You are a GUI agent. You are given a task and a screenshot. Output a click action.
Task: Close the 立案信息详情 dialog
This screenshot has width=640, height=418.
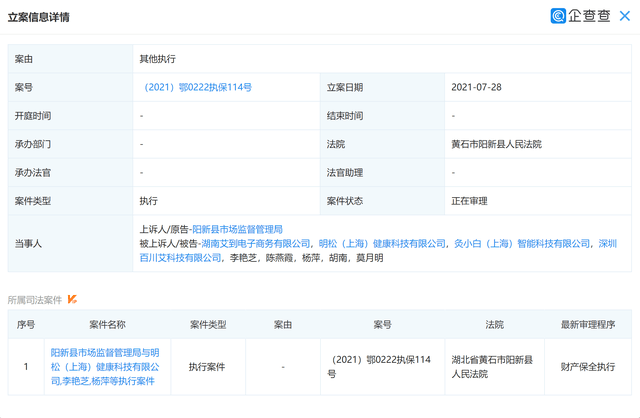[624, 16]
